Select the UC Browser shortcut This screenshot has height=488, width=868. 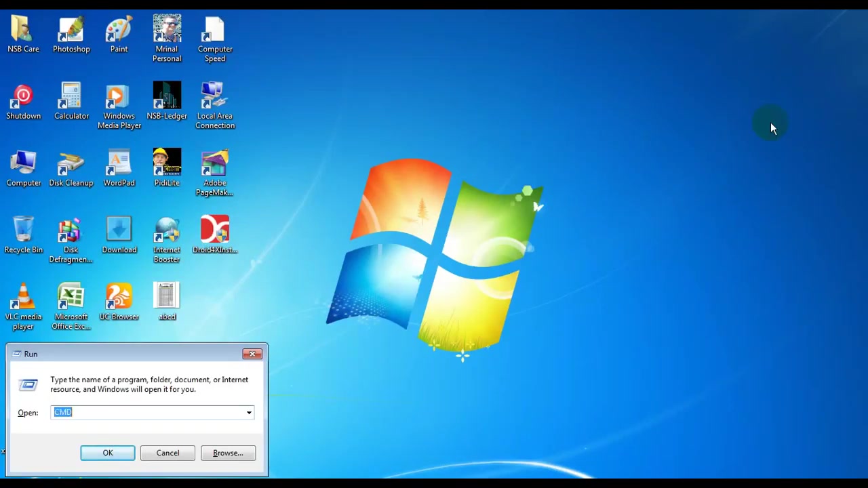[x=119, y=302]
